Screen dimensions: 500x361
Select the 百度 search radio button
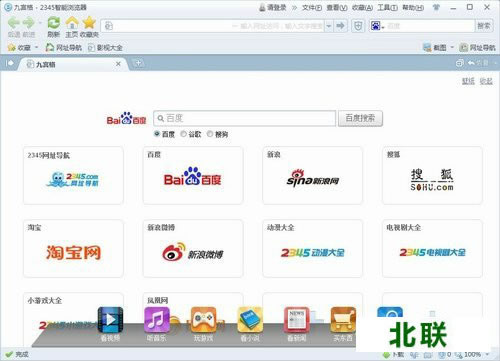tap(157, 134)
